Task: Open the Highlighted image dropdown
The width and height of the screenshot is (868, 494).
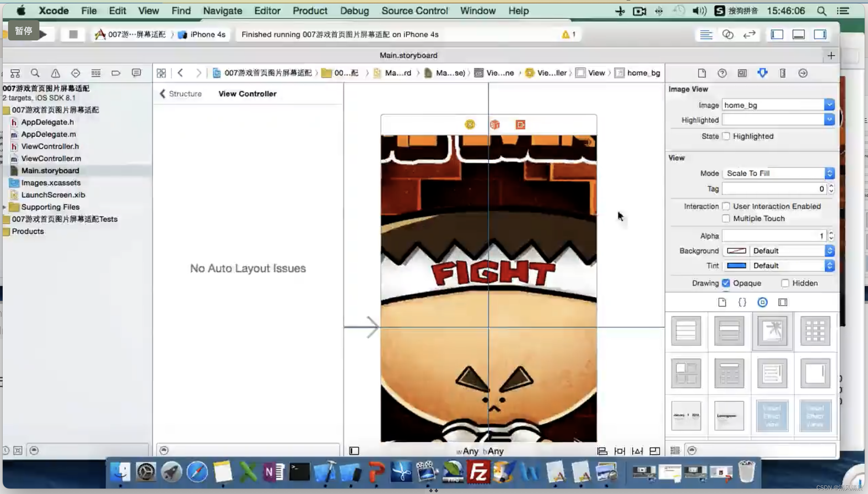Action: click(x=829, y=119)
